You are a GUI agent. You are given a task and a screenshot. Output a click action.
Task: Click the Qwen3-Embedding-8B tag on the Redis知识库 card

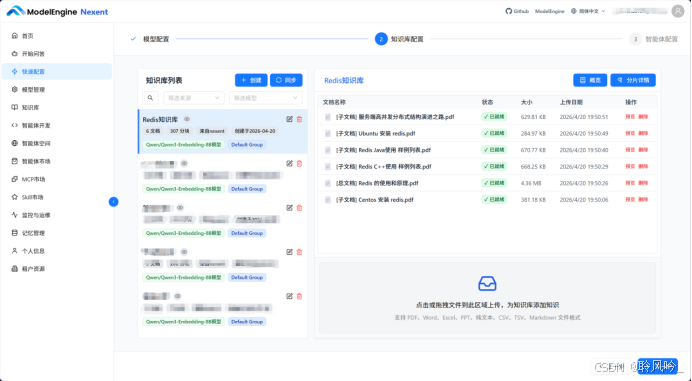(183, 144)
